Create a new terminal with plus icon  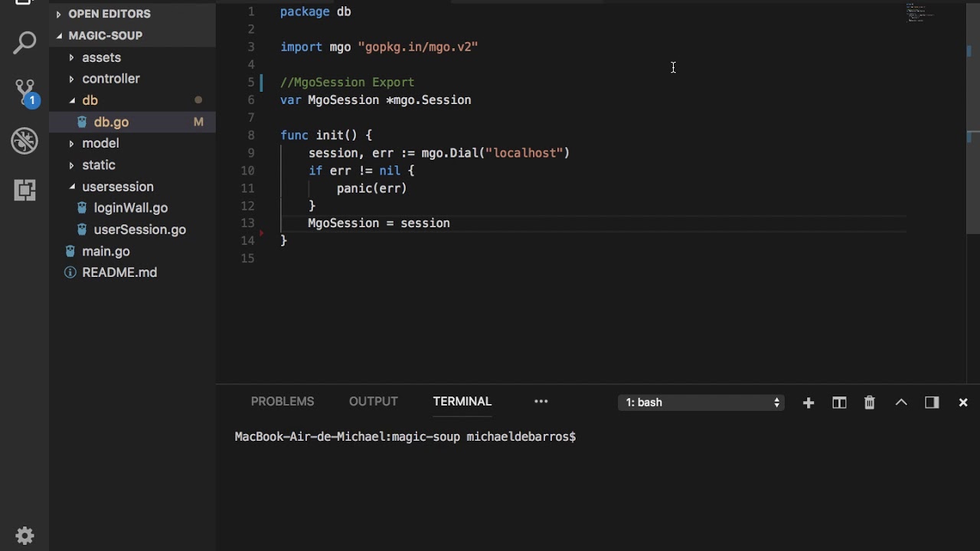pos(808,403)
